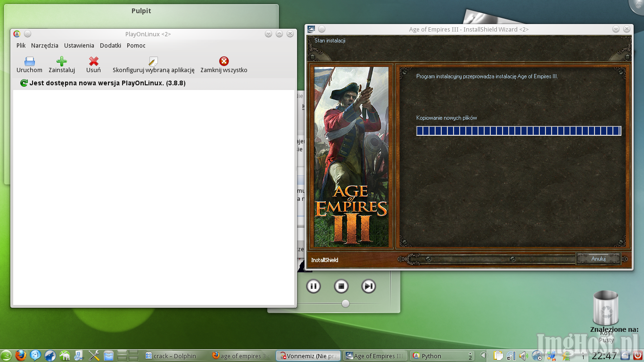Open the blue file cabinet panel icon
The height and width of the screenshot is (362, 644).
point(108,355)
